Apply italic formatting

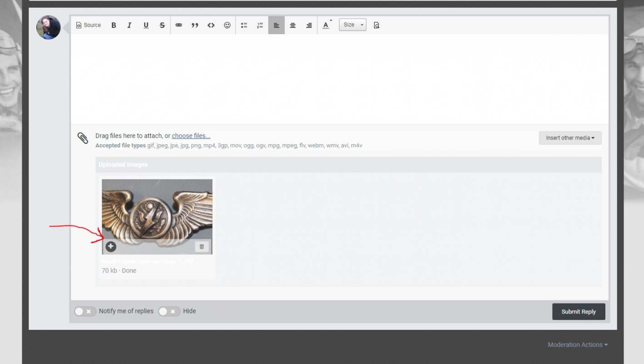(x=129, y=25)
